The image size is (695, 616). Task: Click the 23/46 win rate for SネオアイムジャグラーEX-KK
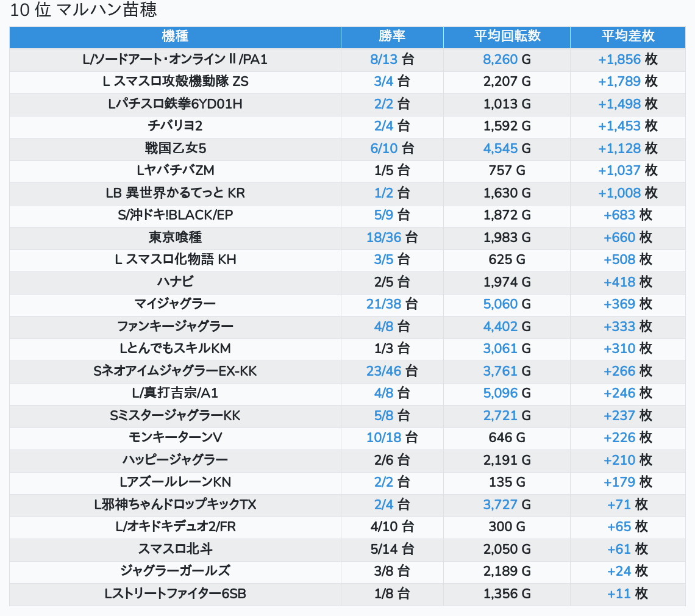click(384, 371)
